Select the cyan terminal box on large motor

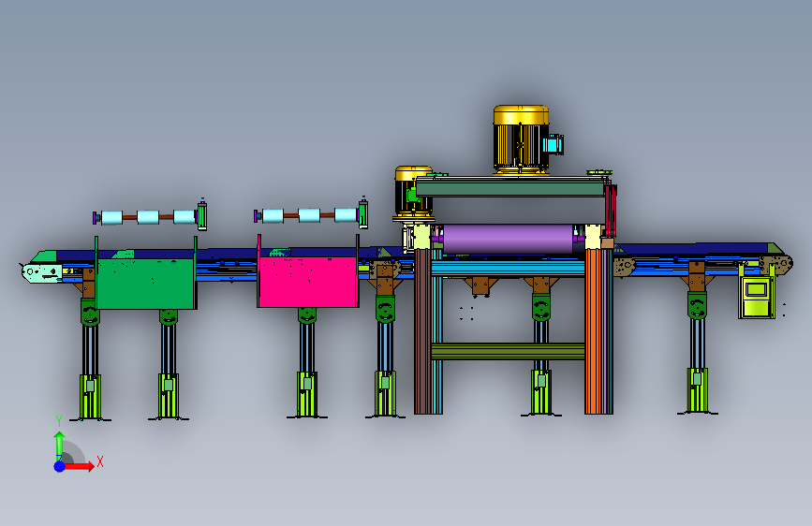554,144
